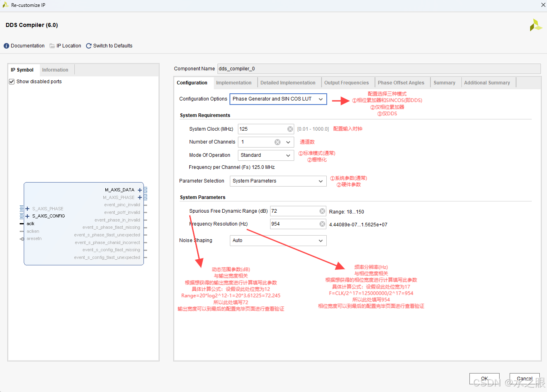The width and height of the screenshot is (547, 392).
Task: Click event_s_config_tlast_missing port label
Action: (111, 250)
